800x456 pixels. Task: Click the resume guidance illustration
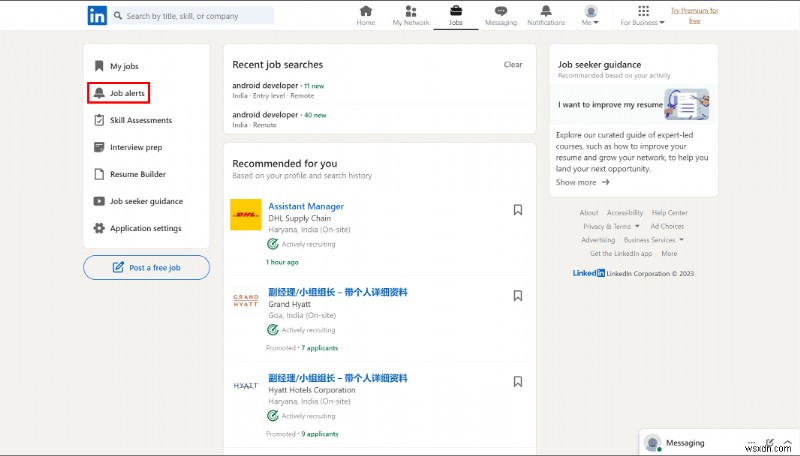click(687, 104)
